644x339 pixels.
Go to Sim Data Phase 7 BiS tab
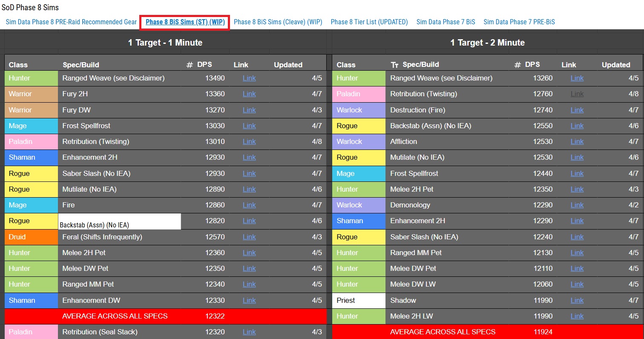(446, 22)
